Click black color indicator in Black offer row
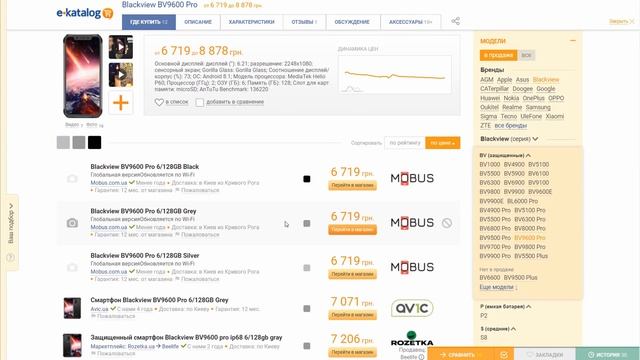The width and height of the screenshot is (640, 360). [x=307, y=179]
